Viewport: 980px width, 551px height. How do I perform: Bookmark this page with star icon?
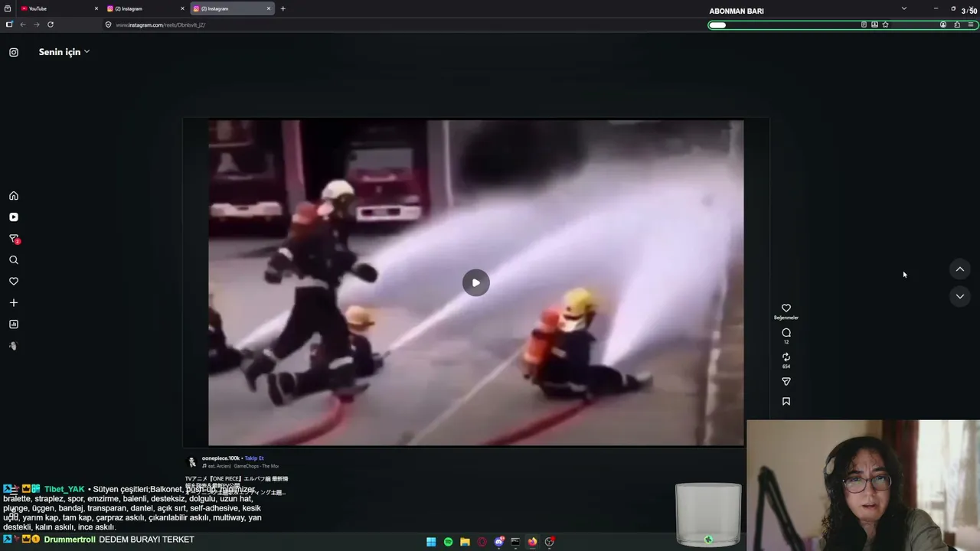tap(886, 24)
